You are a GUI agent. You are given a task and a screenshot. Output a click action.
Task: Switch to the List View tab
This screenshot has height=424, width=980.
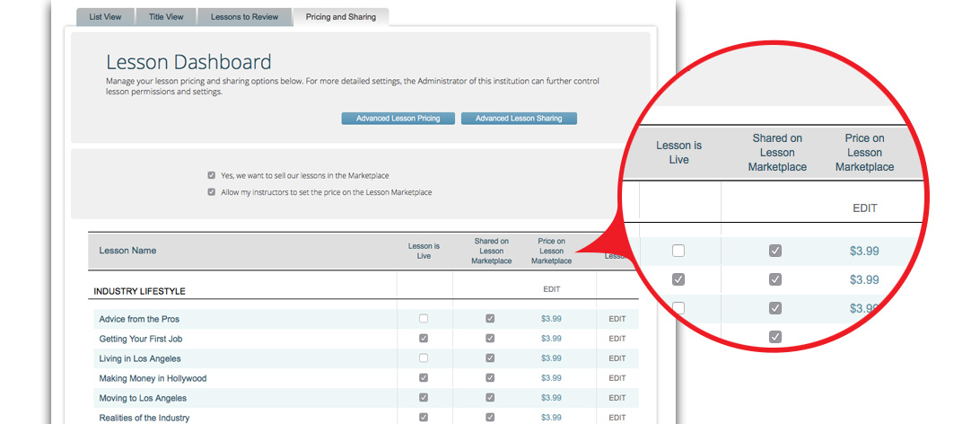tap(105, 16)
